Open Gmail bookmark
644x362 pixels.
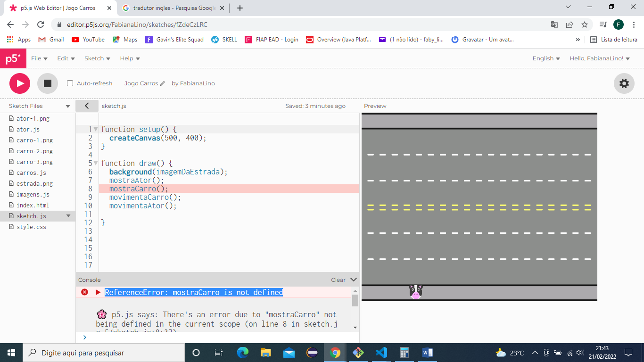coord(51,40)
